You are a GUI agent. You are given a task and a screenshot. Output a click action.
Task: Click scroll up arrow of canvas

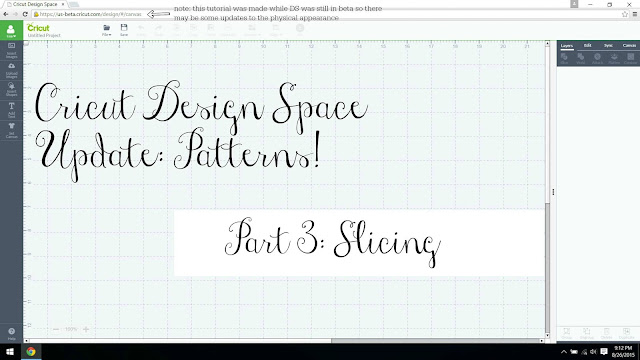click(548, 43)
